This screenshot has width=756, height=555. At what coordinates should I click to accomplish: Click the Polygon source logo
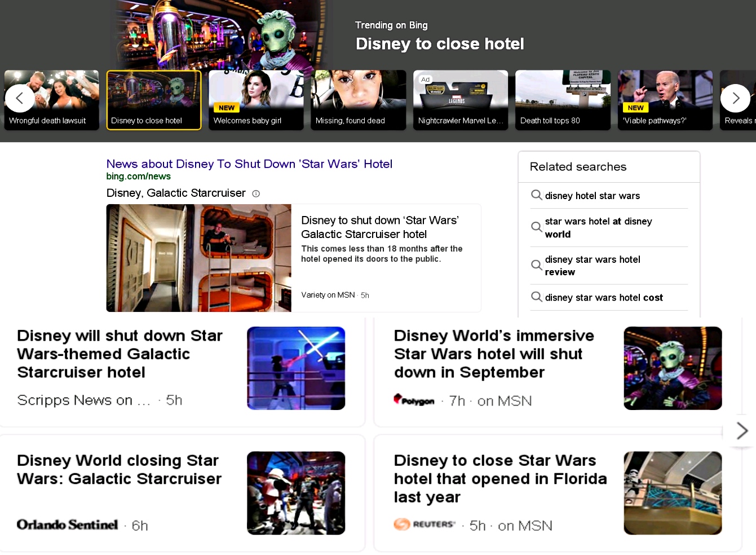(x=414, y=400)
